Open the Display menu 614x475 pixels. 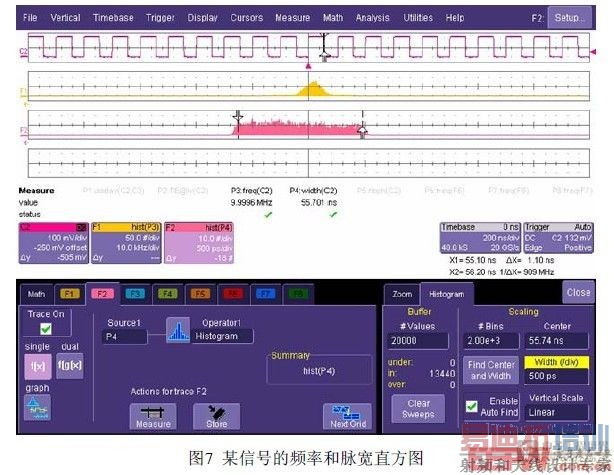click(x=202, y=18)
